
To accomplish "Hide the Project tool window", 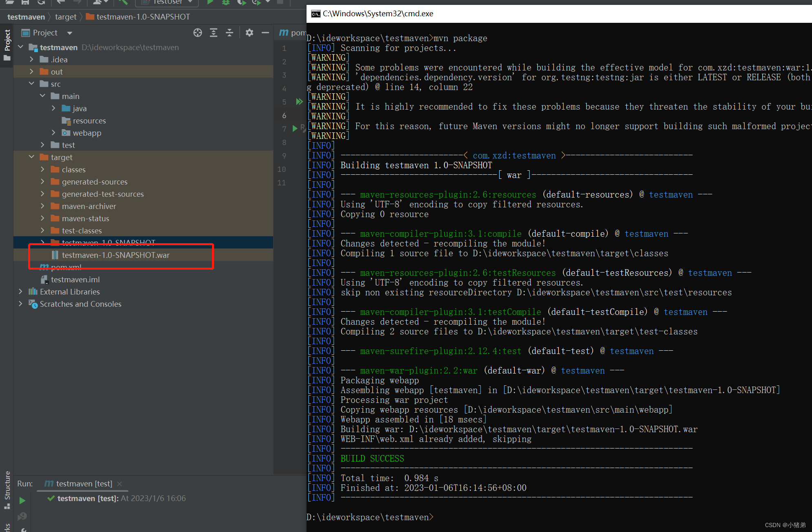I will pos(265,33).
